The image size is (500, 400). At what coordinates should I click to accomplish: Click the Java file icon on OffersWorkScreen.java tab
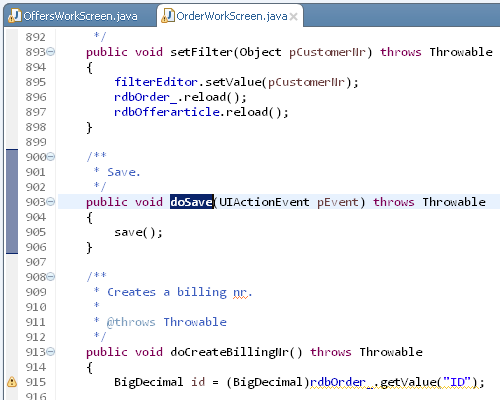14,15
